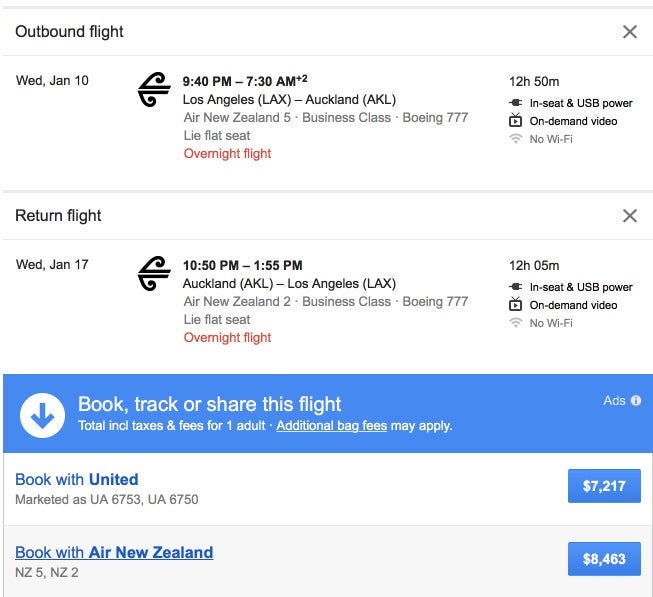The height and width of the screenshot is (597, 653).
Task: Click the Book with Air New Zealand link
Action: (x=114, y=552)
